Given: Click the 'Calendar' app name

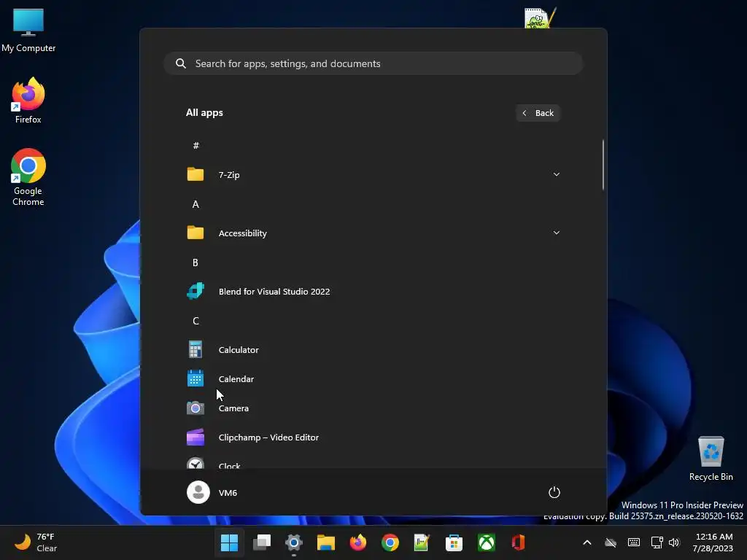Looking at the screenshot, I should point(236,379).
